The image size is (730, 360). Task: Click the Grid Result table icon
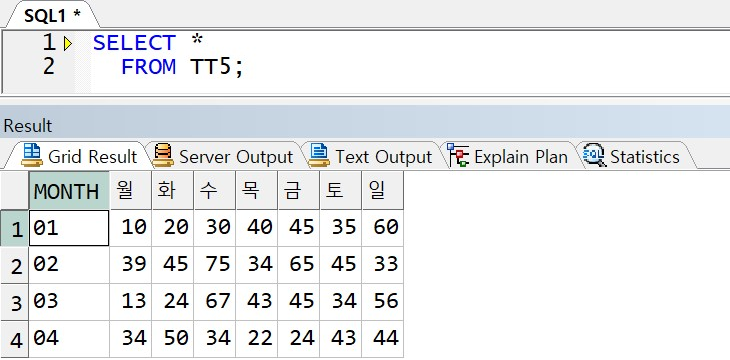point(32,155)
